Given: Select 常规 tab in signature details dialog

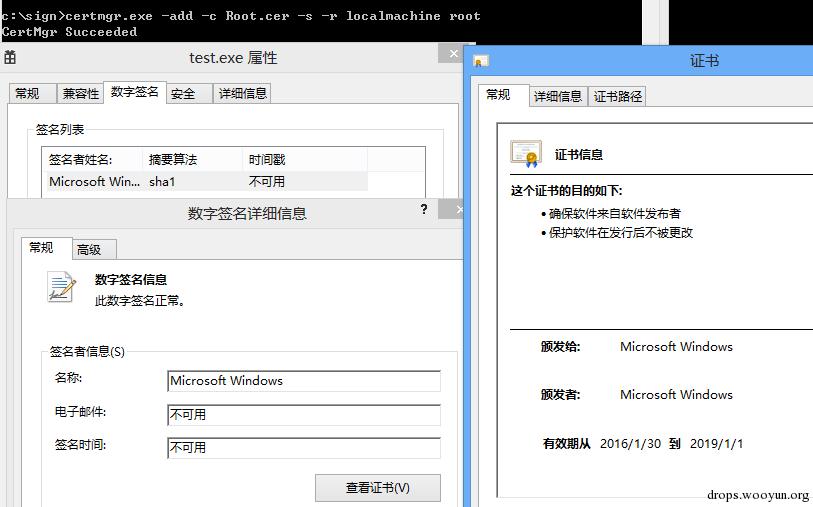Looking at the screenshot, I should tap(46, 248).
